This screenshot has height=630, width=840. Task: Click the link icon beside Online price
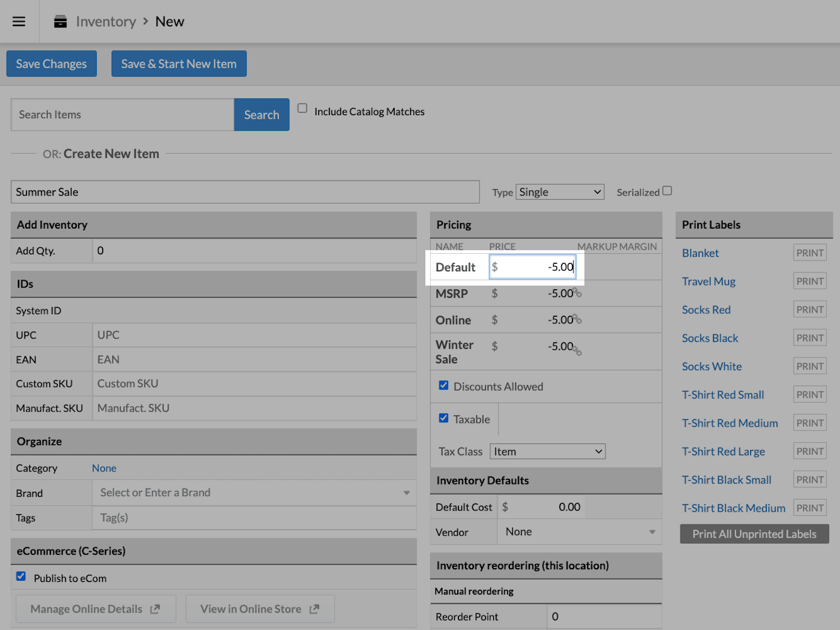tap(577, 320)
